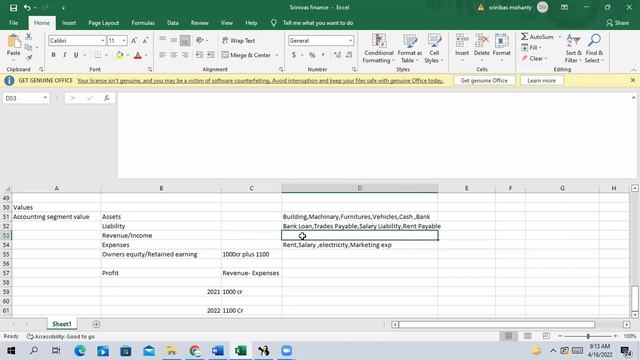
Task: Align text to the left
Action: (162, 55)
